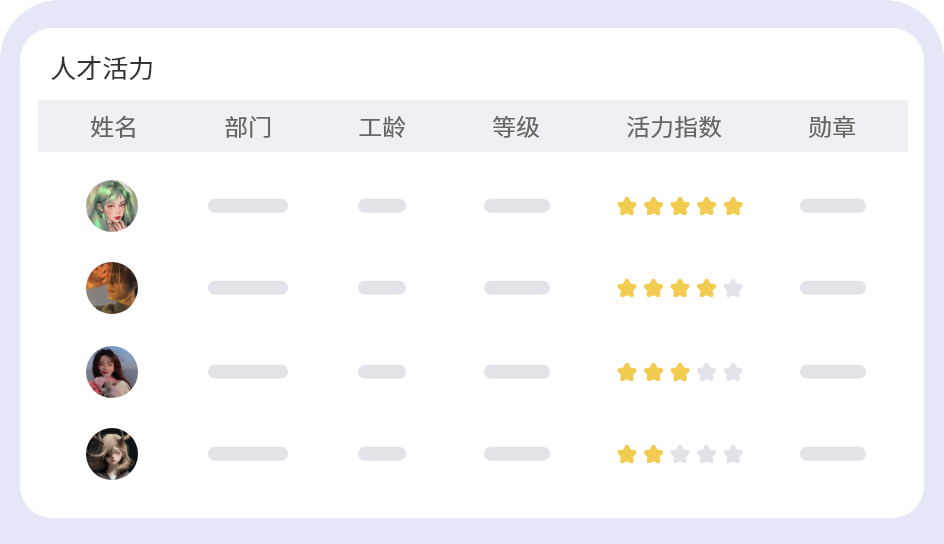Open the third row's avatar with flowers
This screenshot has width=944, height=544.
click(x=112, y=372)
